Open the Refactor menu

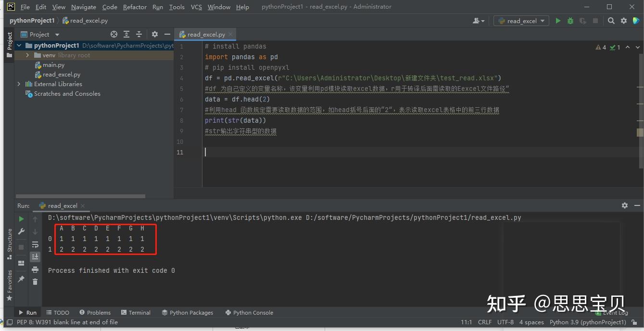click(135, 7)
